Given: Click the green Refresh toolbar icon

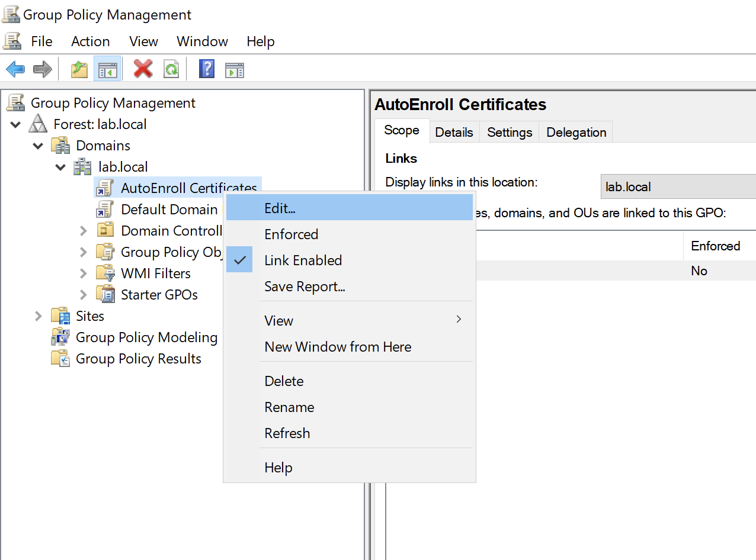Looking at the screenshot, I should (171, 69).
